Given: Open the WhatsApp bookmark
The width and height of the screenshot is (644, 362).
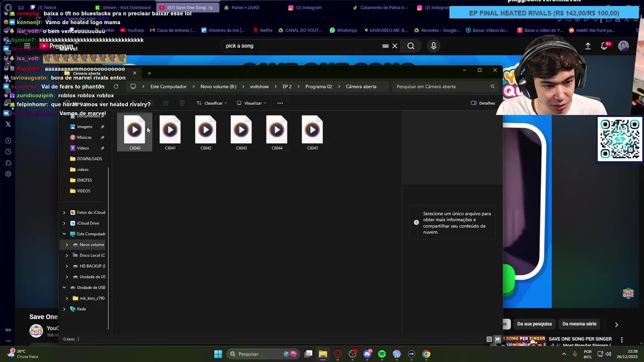Looking at the screenshot, I should (x=343, y=30).
